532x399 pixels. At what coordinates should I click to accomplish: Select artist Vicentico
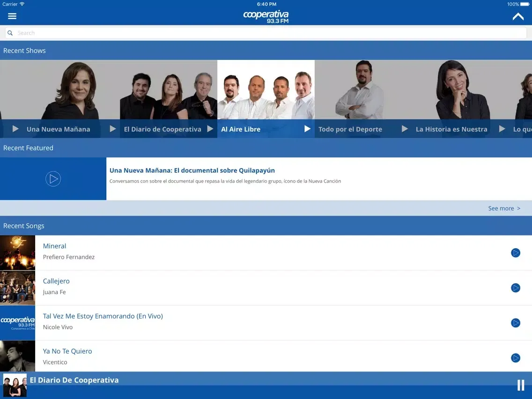coord(55,362)
